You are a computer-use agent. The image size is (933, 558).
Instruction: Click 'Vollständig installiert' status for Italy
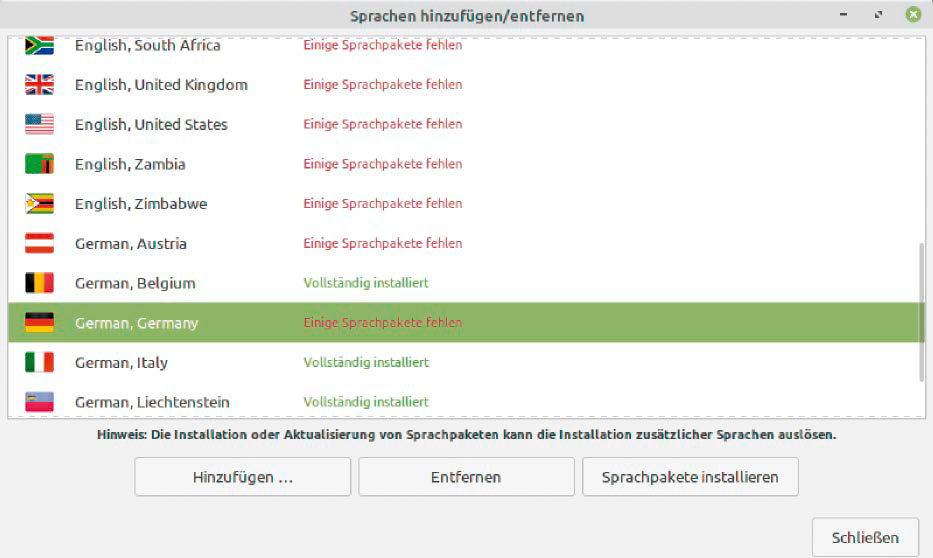click(366, 362)
